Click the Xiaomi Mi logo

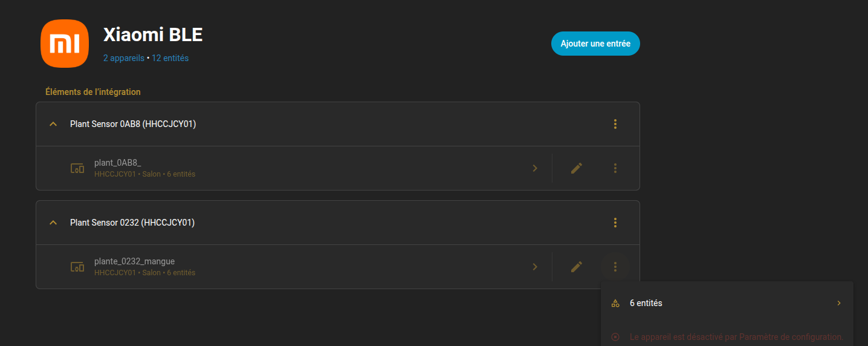tap(65, 44)
